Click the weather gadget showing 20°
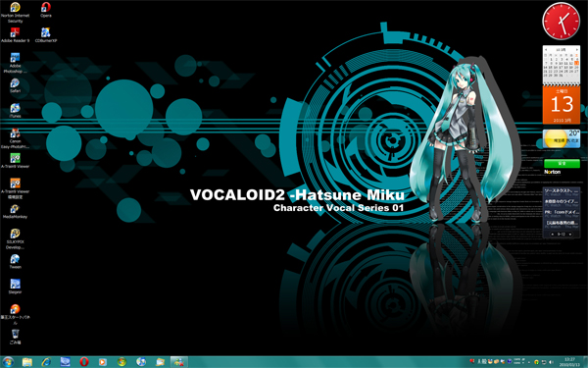This screenshot has height=368, width=588. [562, 139]
